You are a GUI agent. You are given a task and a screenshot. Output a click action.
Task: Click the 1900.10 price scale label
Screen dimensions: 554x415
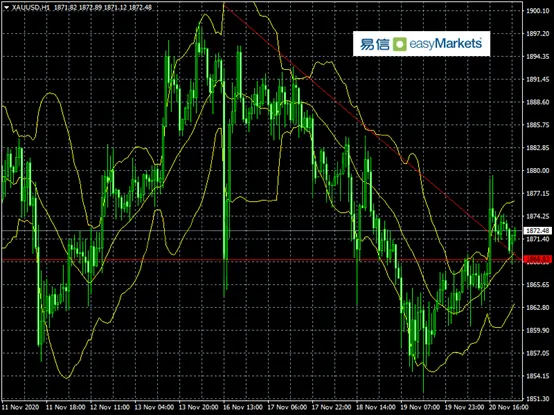537,11
